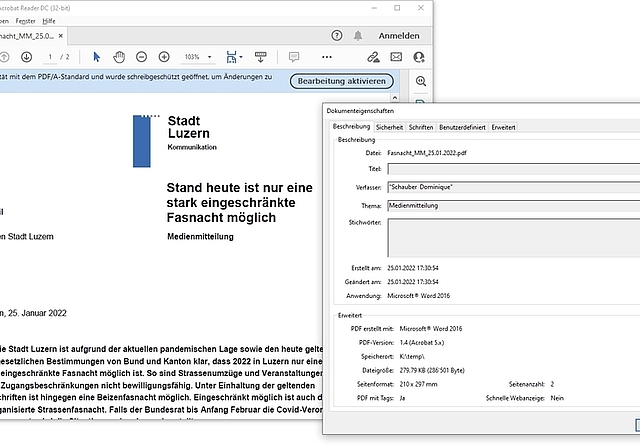Click Schnelle Webanzeige value Nein
The width and height of the screenshot is (640, 448).
[x=557, y=398]
